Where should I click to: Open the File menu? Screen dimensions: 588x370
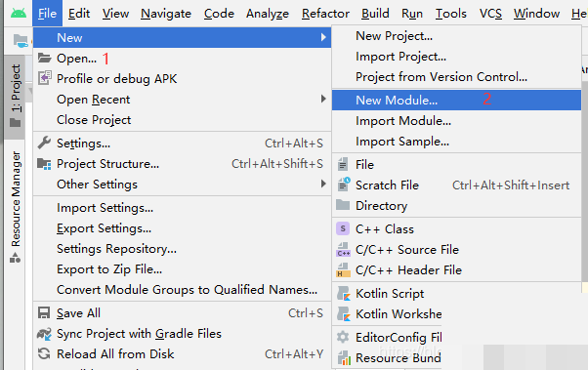[x=47, y=14]
